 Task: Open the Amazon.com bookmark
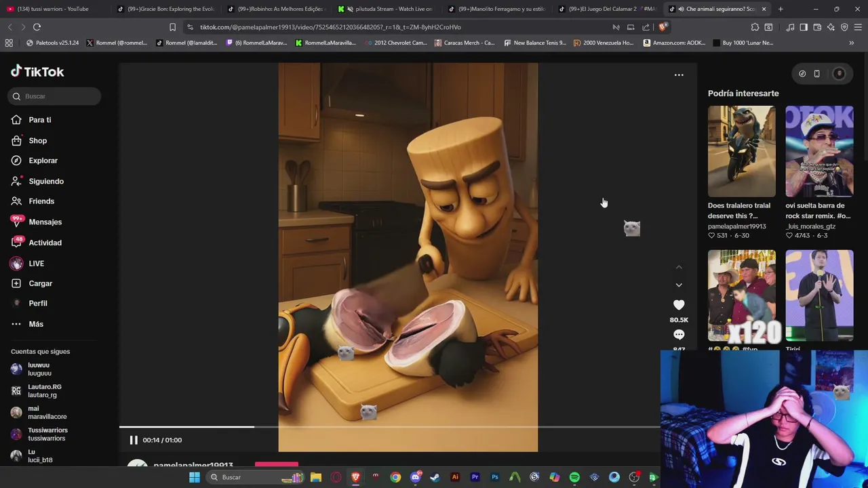(674, 43)
